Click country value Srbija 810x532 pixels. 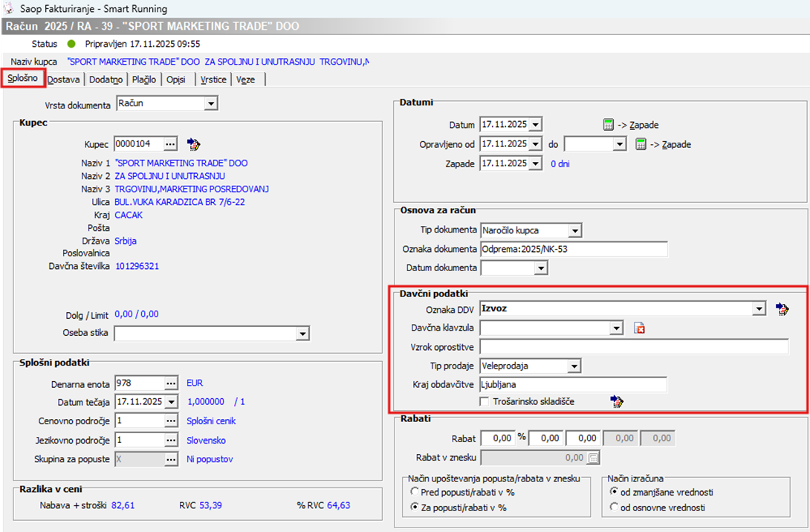click(126, 241)
